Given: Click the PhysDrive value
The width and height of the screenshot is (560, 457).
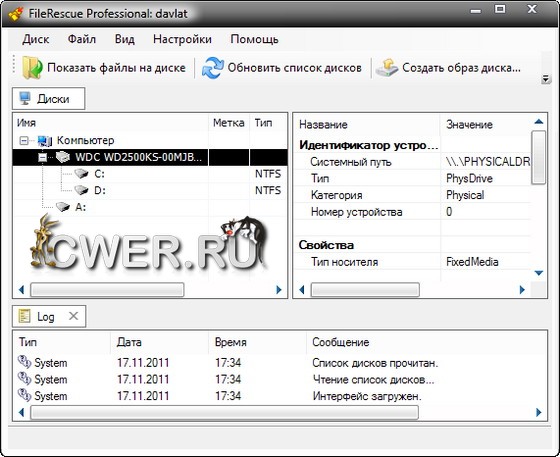Looking at the screenshot, I should point(469,179).
